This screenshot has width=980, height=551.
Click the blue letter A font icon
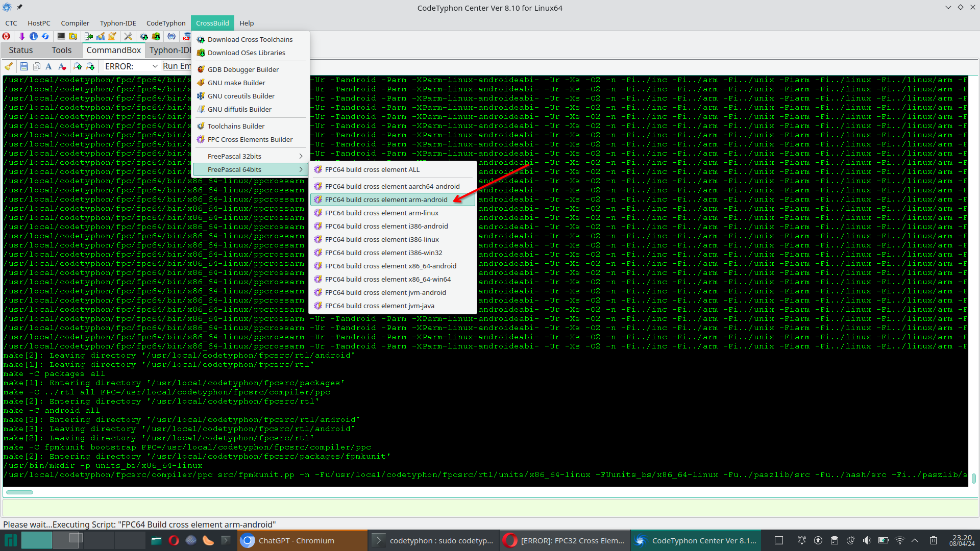pyautogui.click(x=48, y=66)
